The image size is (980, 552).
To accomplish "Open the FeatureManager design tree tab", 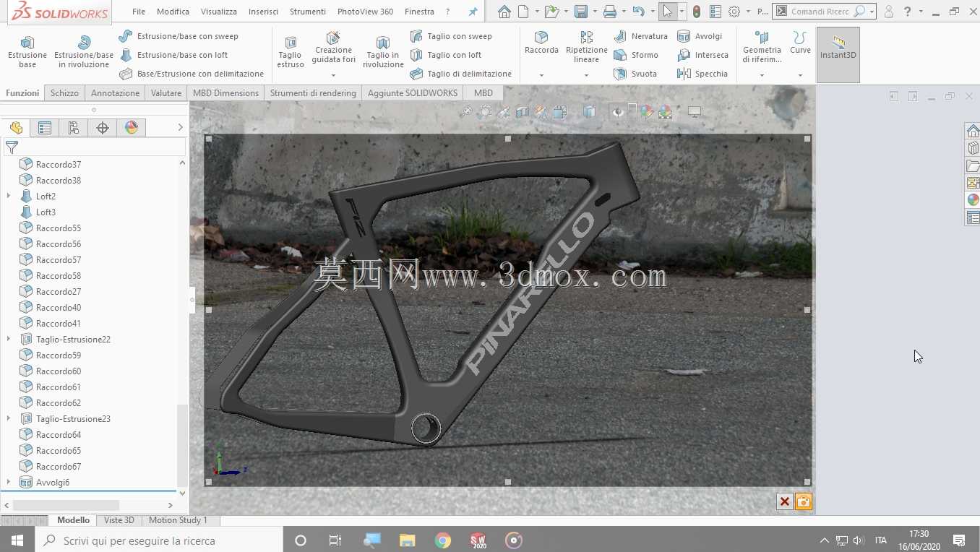I will [16, 128].
